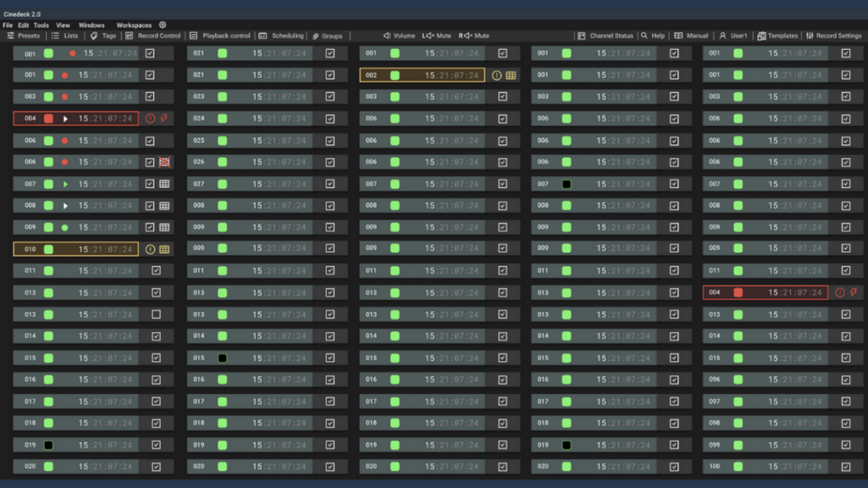868x488 pixels.
Task: Click the black status square on channel 015
Action: [222, 358]
